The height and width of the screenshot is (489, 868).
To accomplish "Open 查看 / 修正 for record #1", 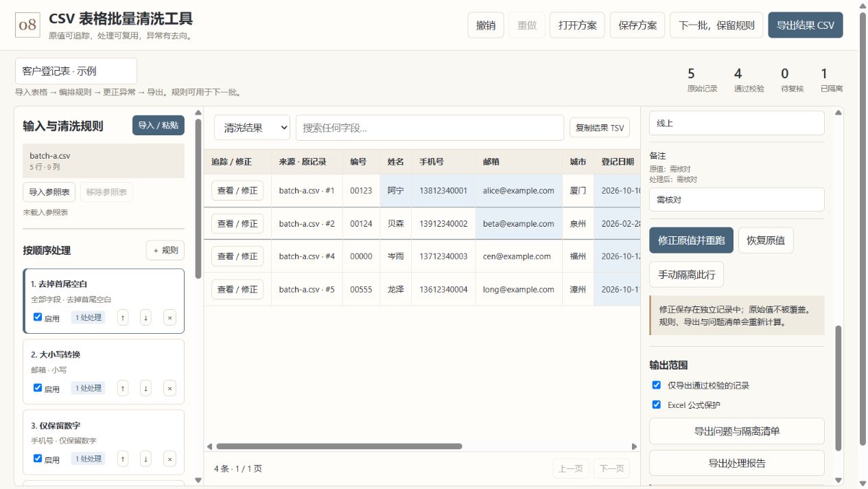I will 237,191.
